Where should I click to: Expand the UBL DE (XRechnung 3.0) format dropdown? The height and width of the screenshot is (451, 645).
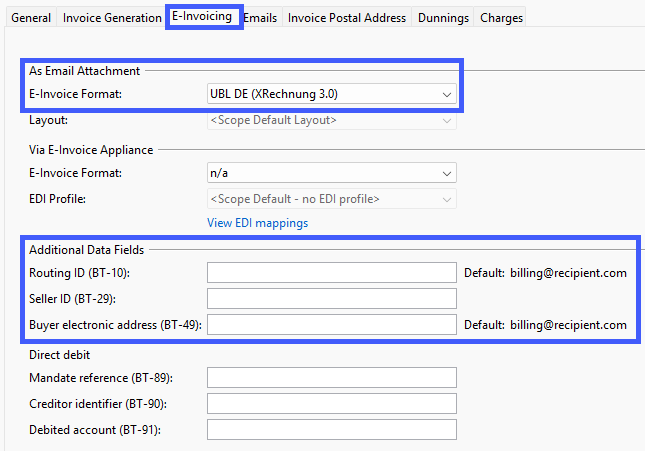click(x=331, y=94)
